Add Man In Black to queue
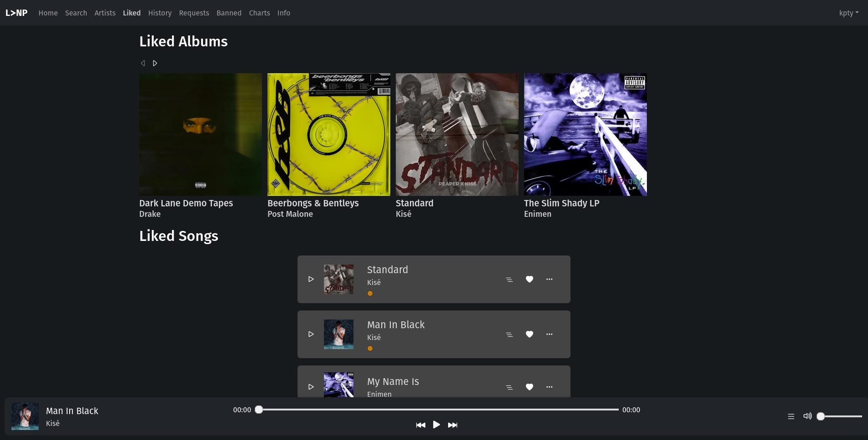This screenshot has width=868, height=440. 510,335
